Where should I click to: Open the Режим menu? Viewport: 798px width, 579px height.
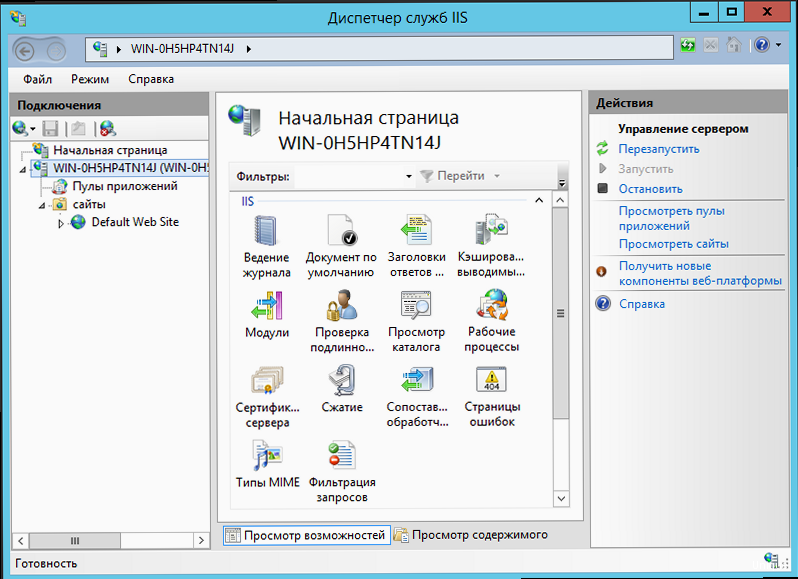90,79
